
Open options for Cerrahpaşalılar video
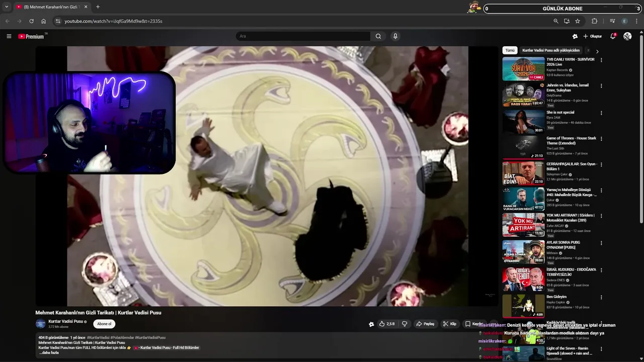(x=601, y=164)
